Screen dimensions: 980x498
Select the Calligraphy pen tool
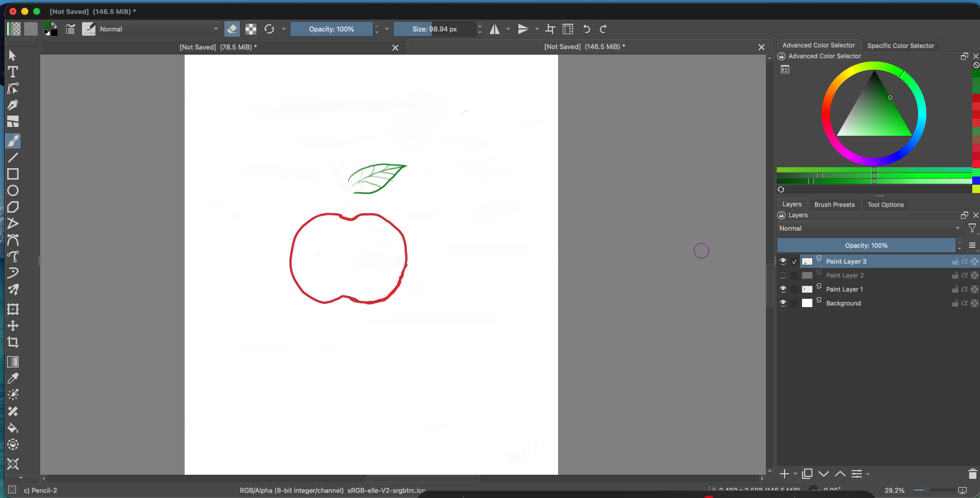point(13,105)
